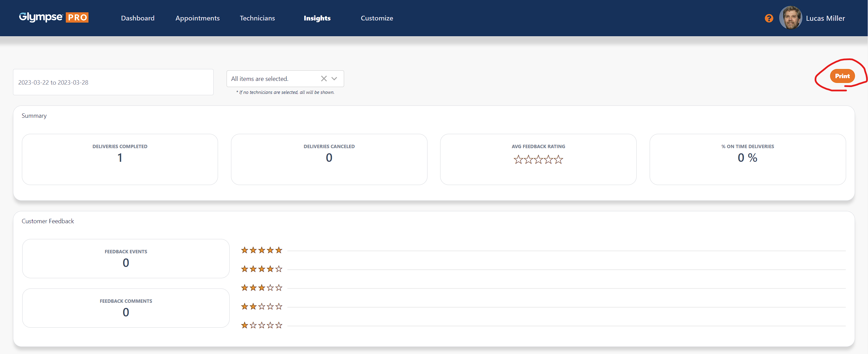Click the % On Time Deliveries value

[x=747, y=158]
